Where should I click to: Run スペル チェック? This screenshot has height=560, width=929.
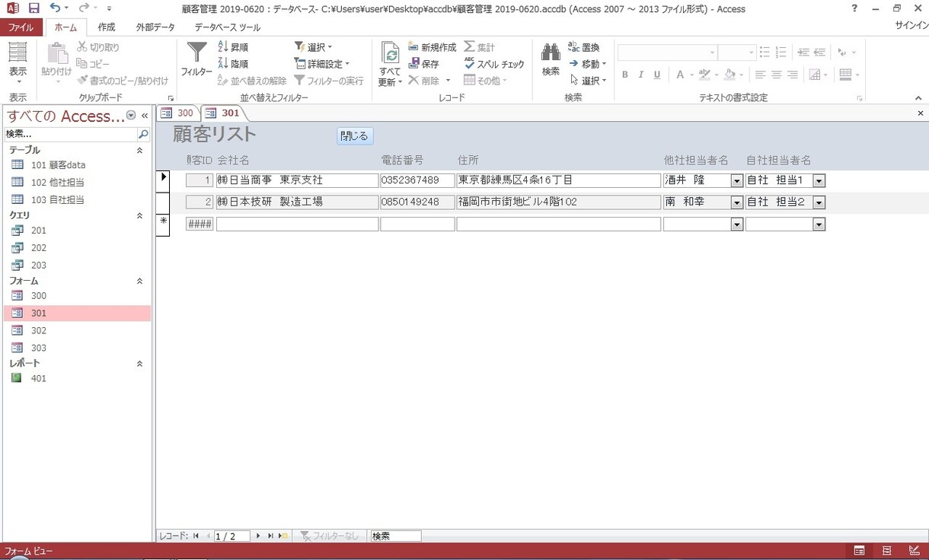click(494, 64)
